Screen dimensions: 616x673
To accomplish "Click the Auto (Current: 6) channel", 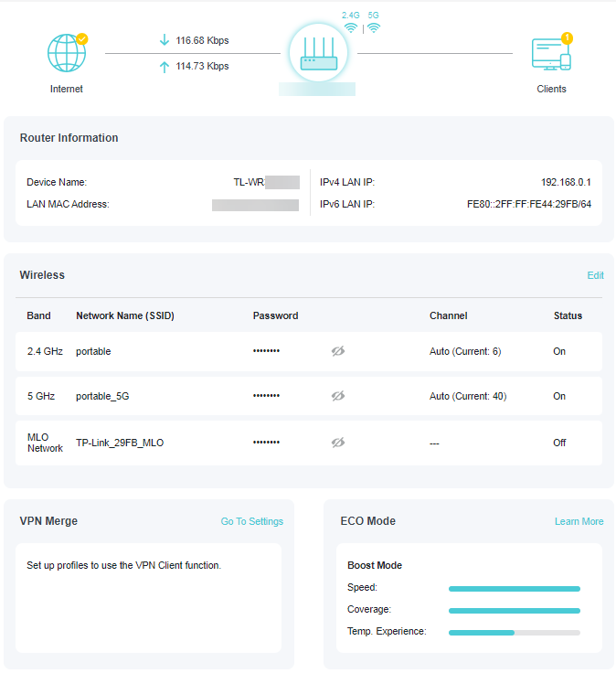I will pyautogui.click(x=465, y=351).
